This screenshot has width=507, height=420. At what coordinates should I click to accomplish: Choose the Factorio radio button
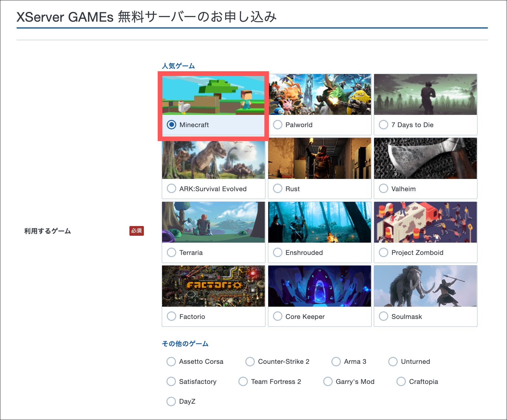click(172, 316)
